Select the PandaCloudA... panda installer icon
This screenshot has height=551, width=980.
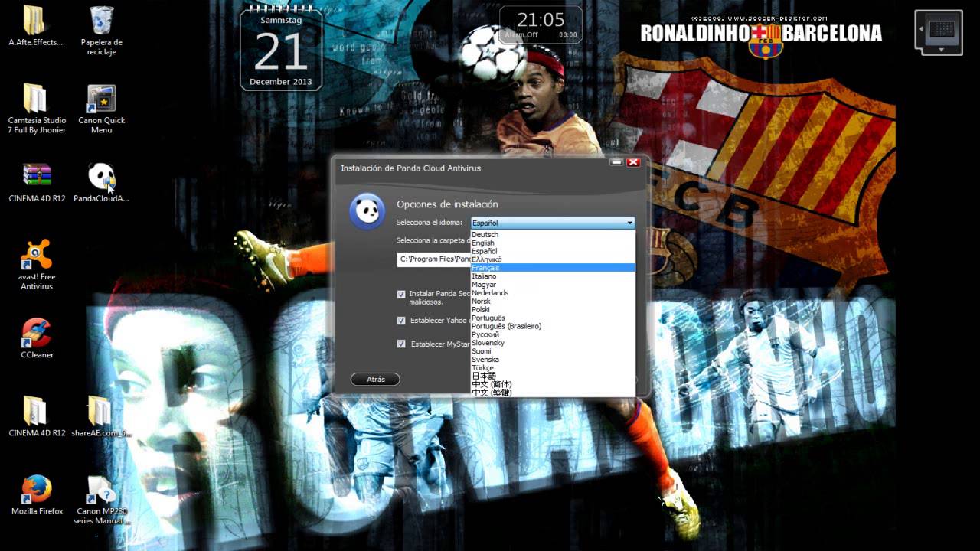pyautogui.click(x=102, y=176)
